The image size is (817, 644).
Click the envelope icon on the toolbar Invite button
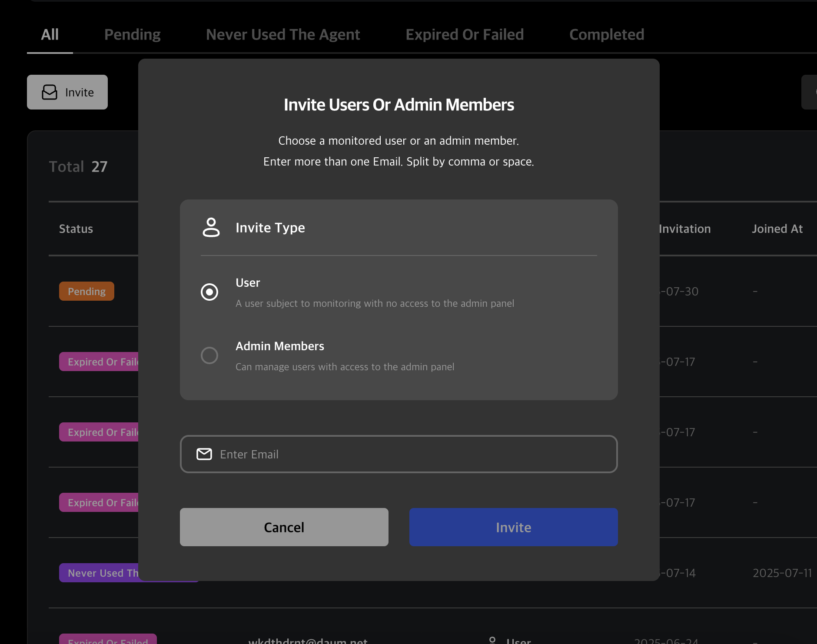tap(50, 92)
